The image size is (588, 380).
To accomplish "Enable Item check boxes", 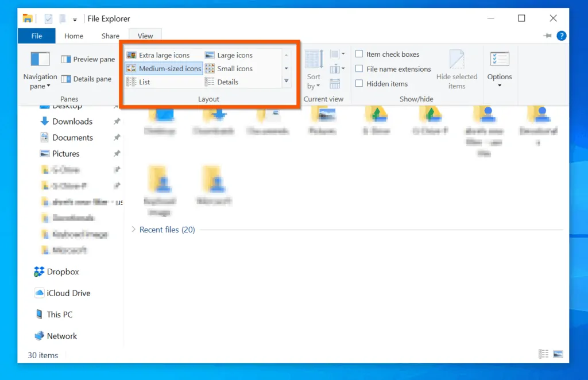I will tap(359, 54).
